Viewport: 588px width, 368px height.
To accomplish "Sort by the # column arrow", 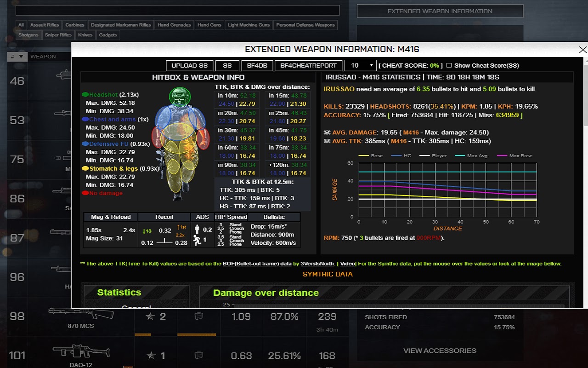I will 21,57.
